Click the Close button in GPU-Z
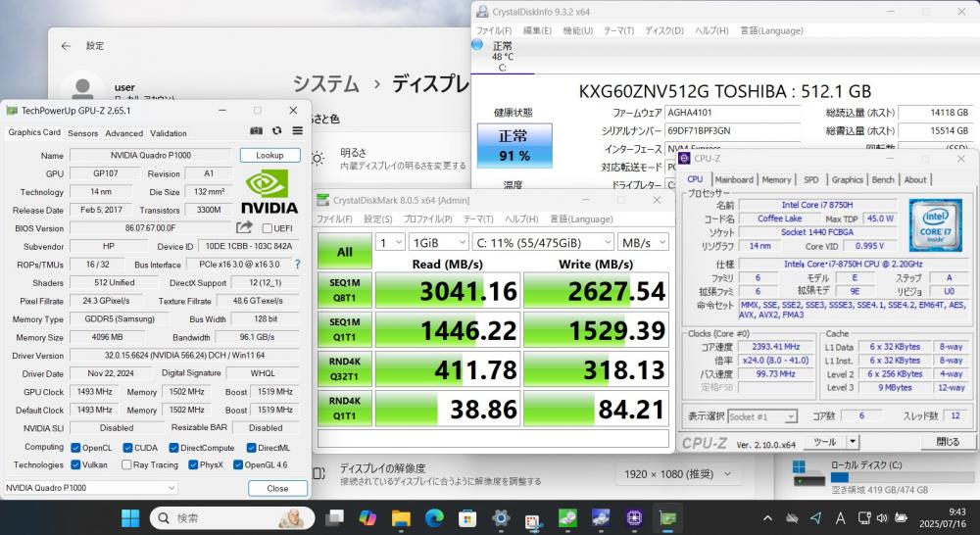 [277, 488]
